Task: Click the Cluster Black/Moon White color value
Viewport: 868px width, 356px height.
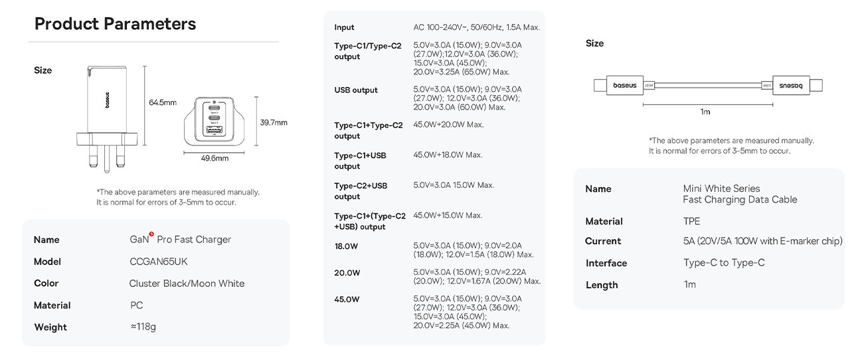Action: [x=187, y=284]
